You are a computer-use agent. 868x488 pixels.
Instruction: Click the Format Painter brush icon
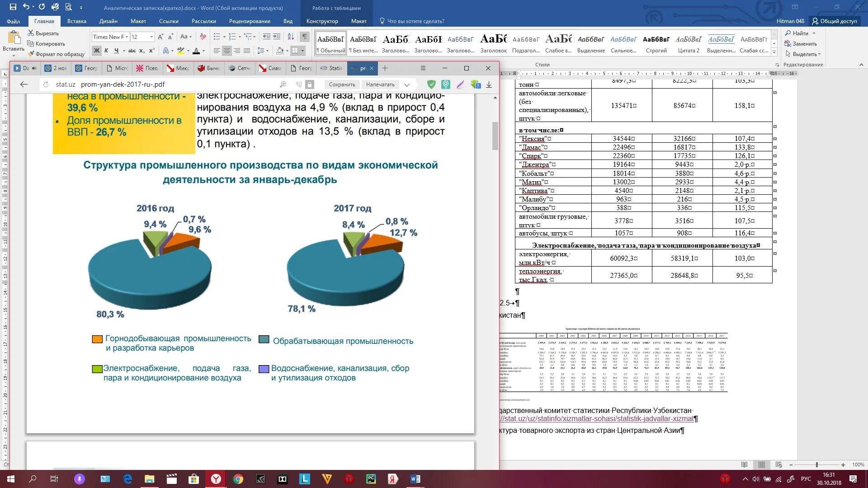pos(31,54)
